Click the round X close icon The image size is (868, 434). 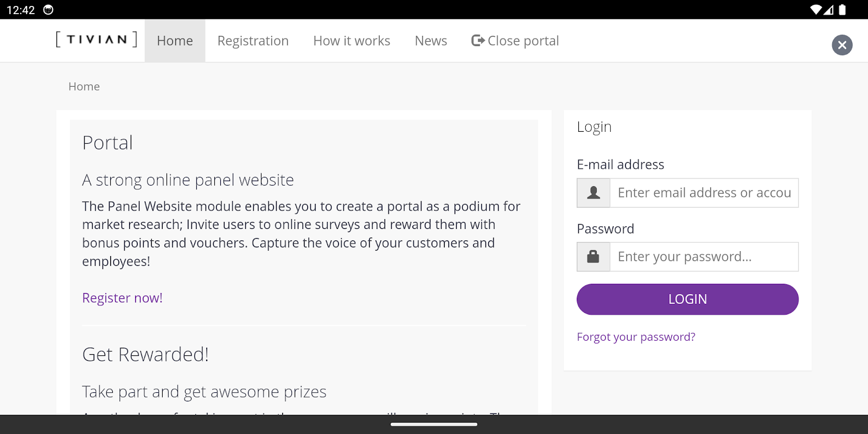842,45
